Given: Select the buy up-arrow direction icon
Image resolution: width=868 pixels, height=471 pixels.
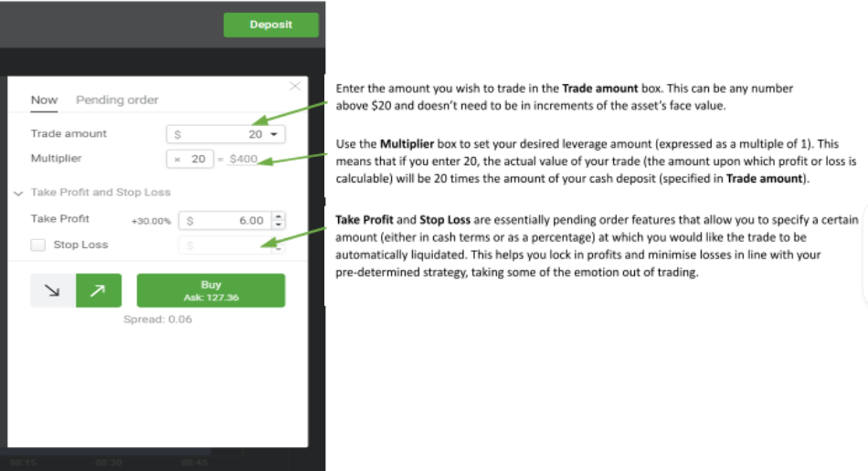Looking at the screenshot, I should click(x=99, y=291).
